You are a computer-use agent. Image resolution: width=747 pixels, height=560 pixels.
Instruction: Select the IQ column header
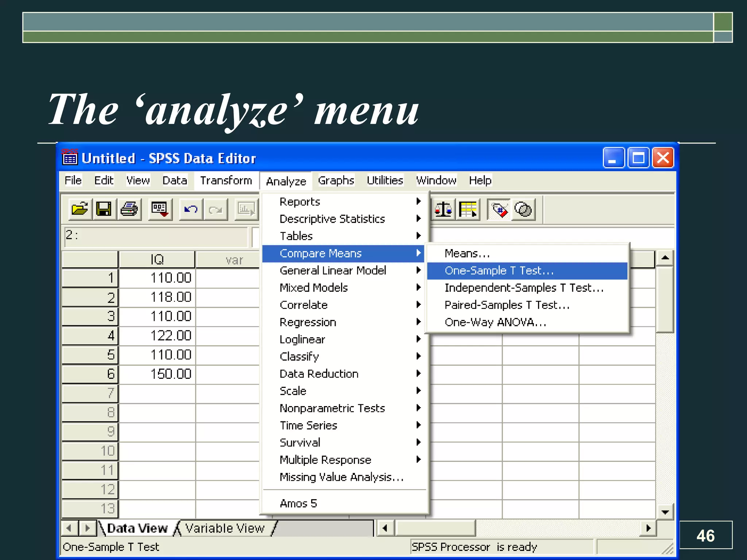(x=157, y=260)
